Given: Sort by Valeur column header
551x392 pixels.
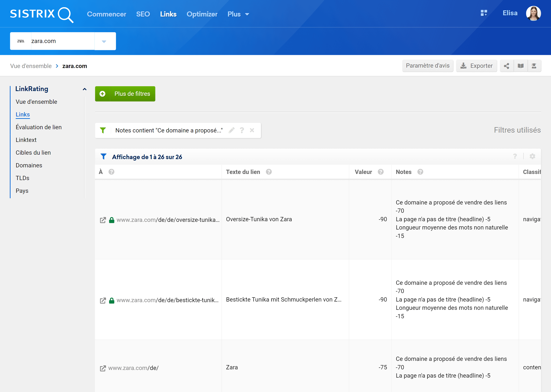Looking at the screenshot, I should point(363,172).
